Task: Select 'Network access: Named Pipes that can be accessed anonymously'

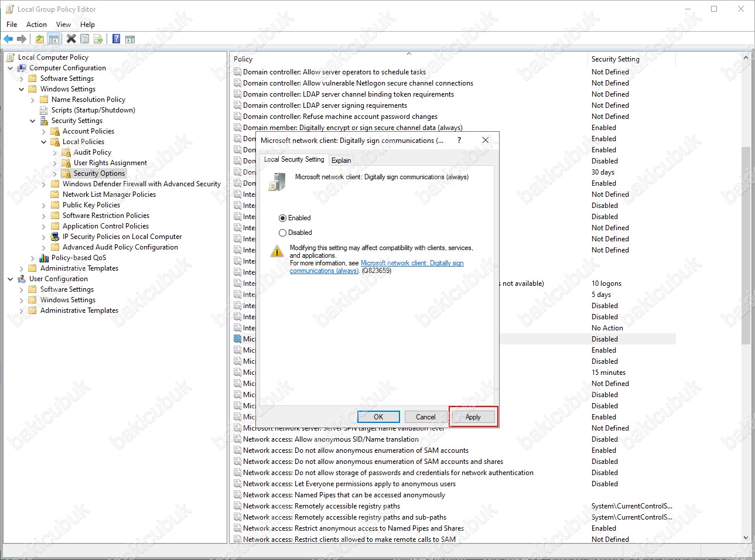Action: tap(344, 495)
